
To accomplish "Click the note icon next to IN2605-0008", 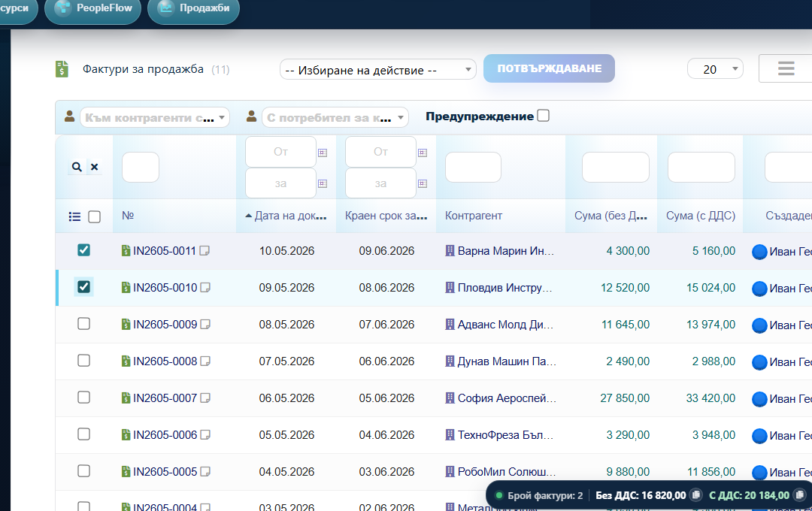I will click(205, 361).
